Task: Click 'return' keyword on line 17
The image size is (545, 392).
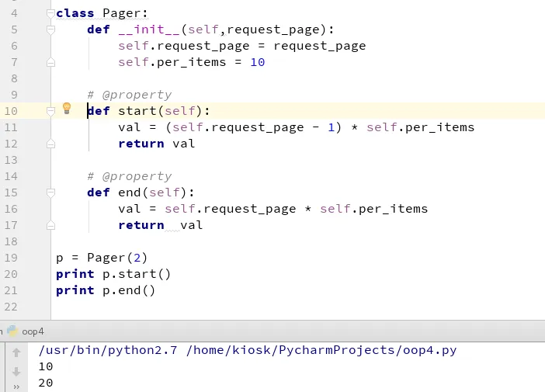Action: [x=141, y=225]
